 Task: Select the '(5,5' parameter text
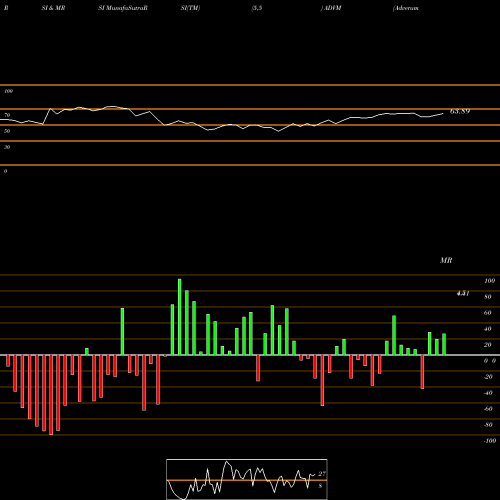coord(257,8)
